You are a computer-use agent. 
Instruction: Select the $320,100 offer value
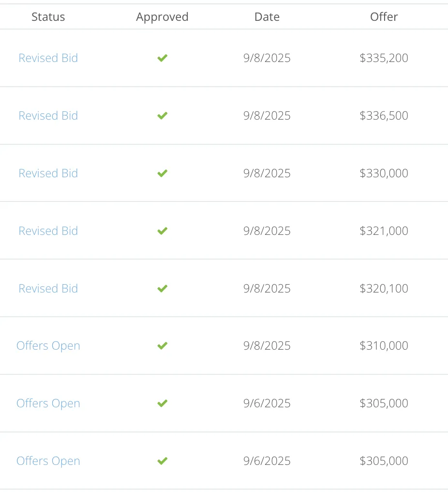(x=384, y=288)
